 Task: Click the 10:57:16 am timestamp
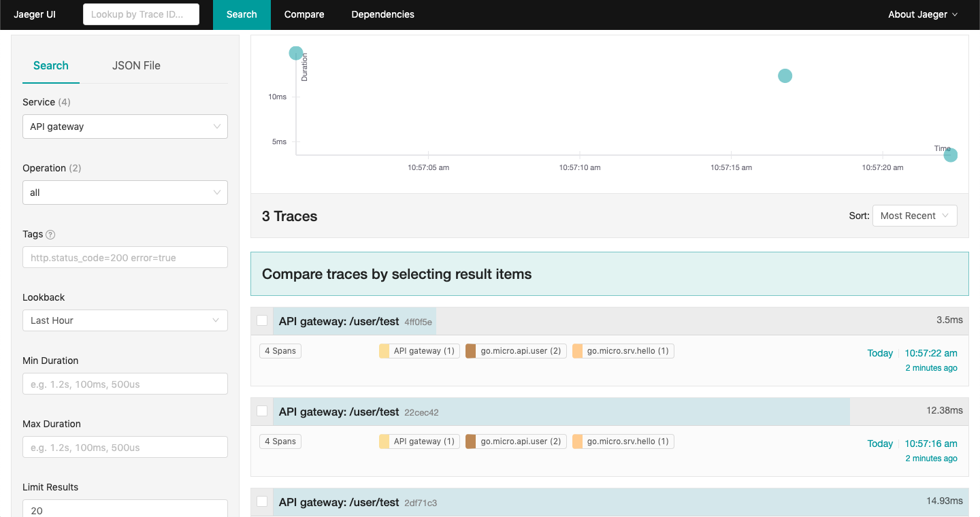931,444
